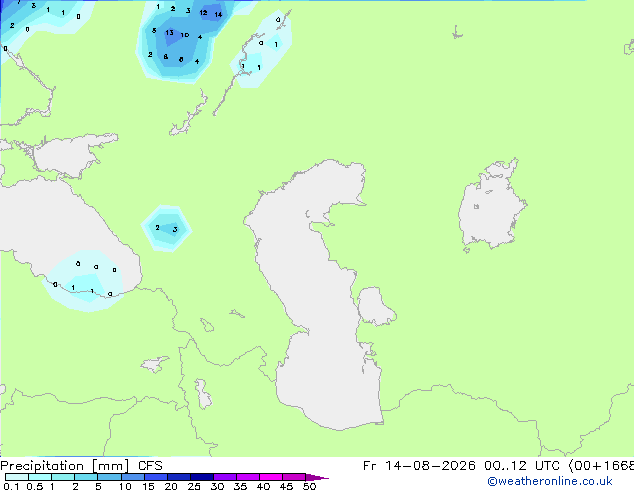The height and width of the screenshot is (490, 634).
Task: Click the "00..12 UTC" time range text
Action: tap(522, 466)
